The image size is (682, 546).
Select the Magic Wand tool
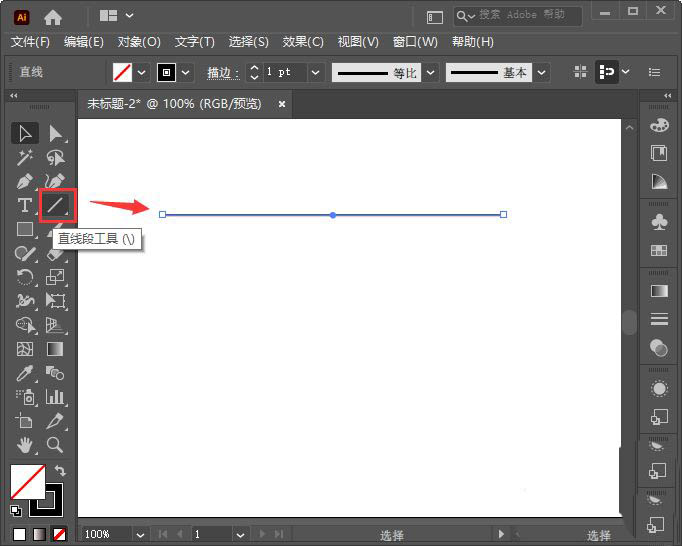25,157
